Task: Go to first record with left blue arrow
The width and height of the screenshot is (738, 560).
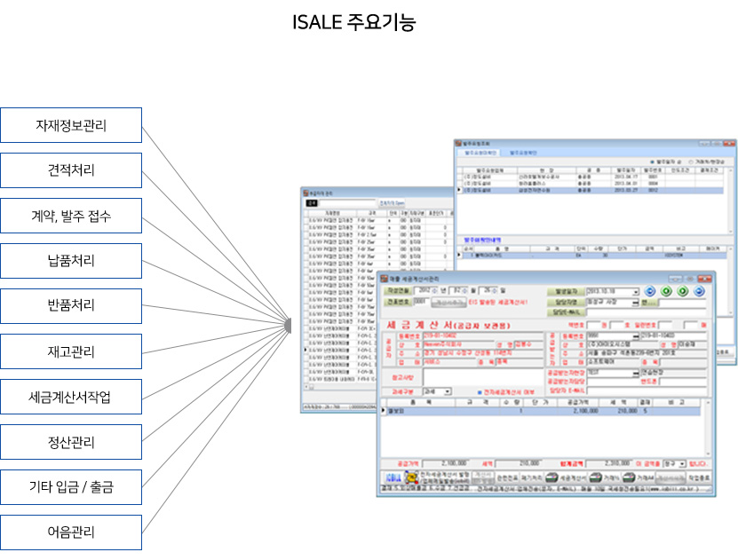Action: (650, 291)
